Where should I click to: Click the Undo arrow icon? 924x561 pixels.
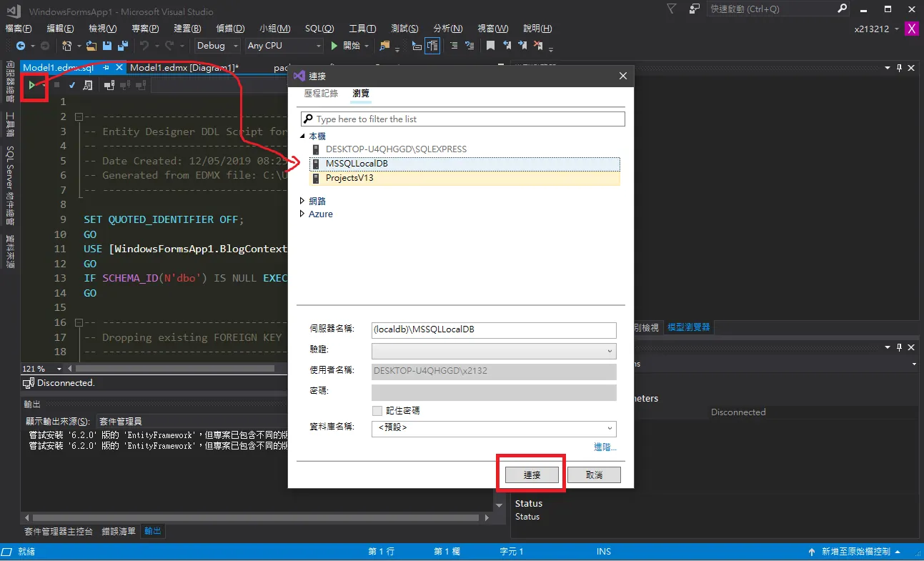[144, 46]
